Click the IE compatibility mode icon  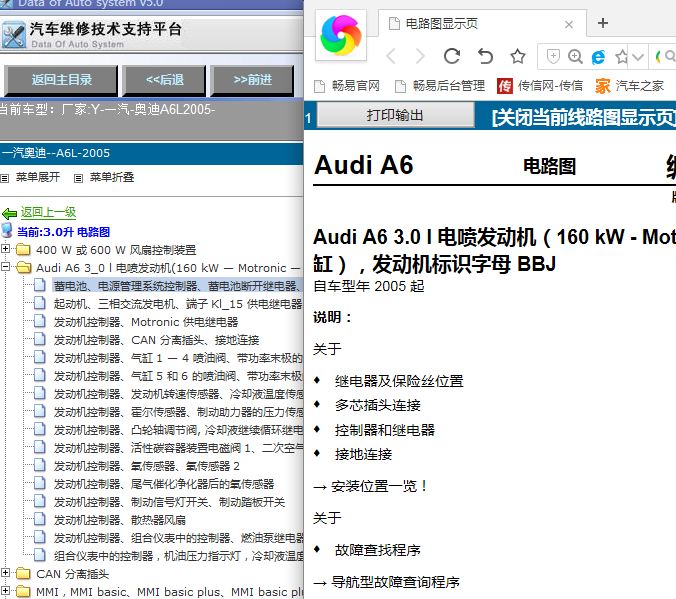(x=598, y=57)
